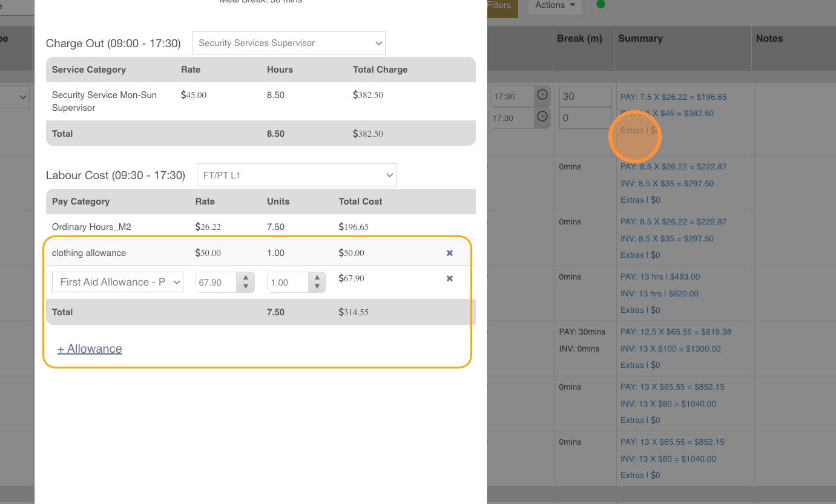The width and height of the screenshot is (836, 504).
Task: Select the Security Service Mon-Sun Supervisor row text
Action: (x=104, y=101)
